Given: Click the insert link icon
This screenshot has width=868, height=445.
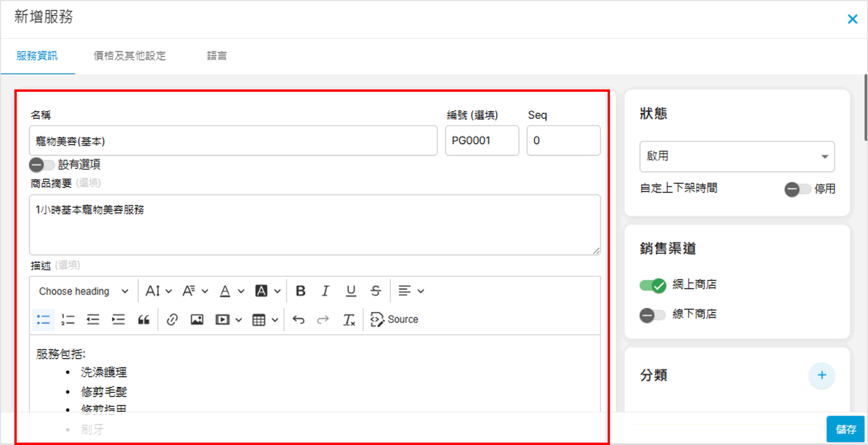Looking at the screenshot, I should (x=172, y=320).
